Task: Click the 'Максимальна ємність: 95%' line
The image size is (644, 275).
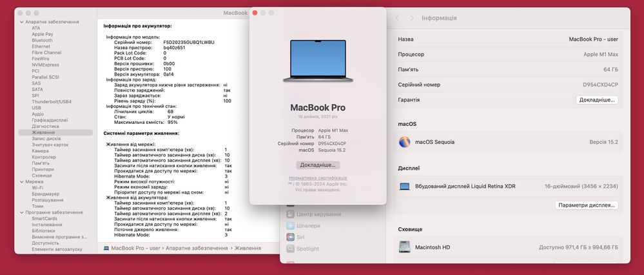Action: (x=146, y=123)
